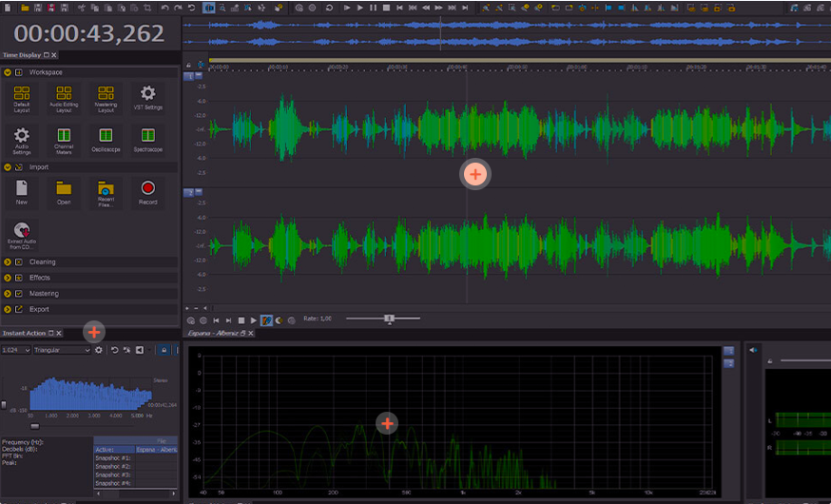The image size is (831, 504).
Task: Click Play in the waveform window transport
Action: point(253,320)
